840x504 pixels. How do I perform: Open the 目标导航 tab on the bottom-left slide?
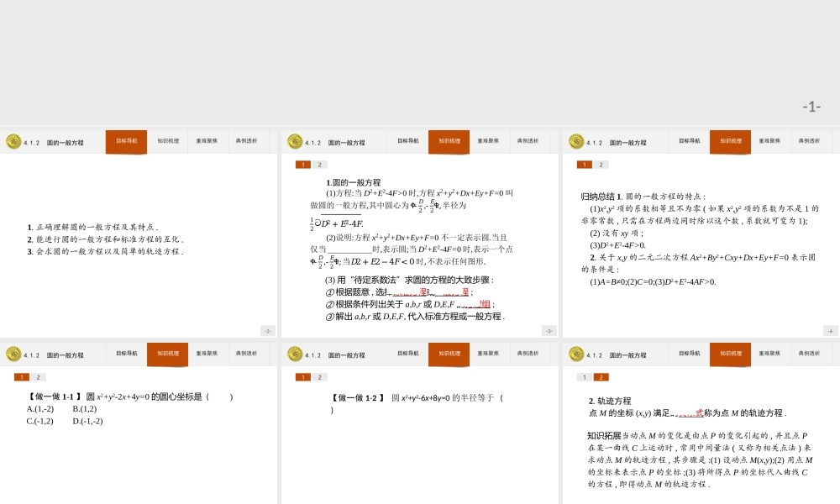coord(128,354)
